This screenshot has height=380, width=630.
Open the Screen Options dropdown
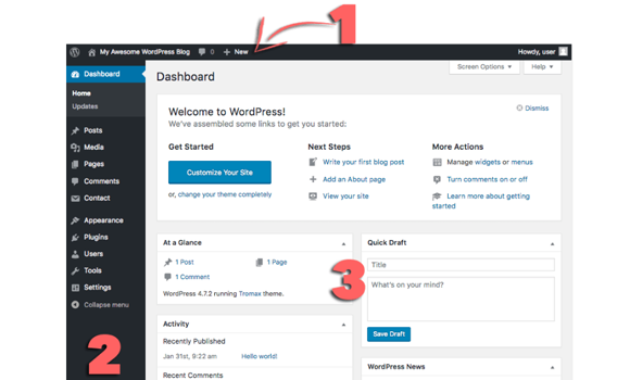tap(484, 67)
